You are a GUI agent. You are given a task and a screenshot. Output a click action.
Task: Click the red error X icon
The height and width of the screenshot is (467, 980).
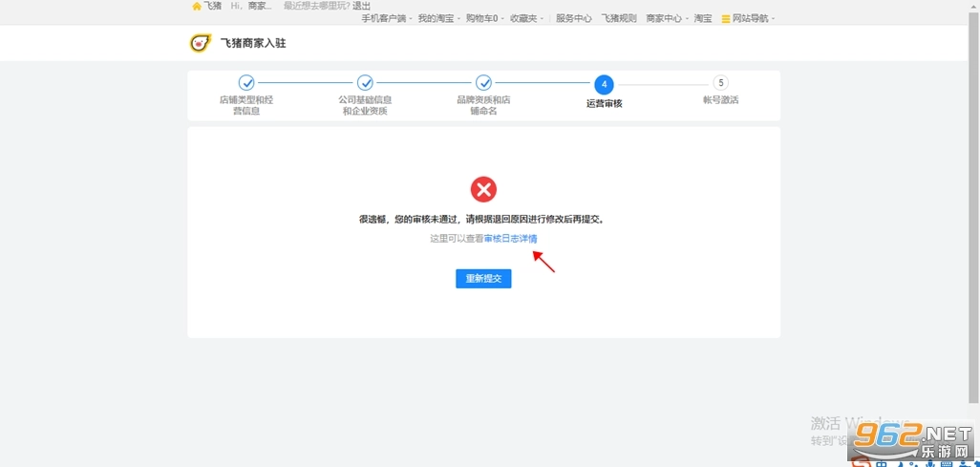point(483,189)
